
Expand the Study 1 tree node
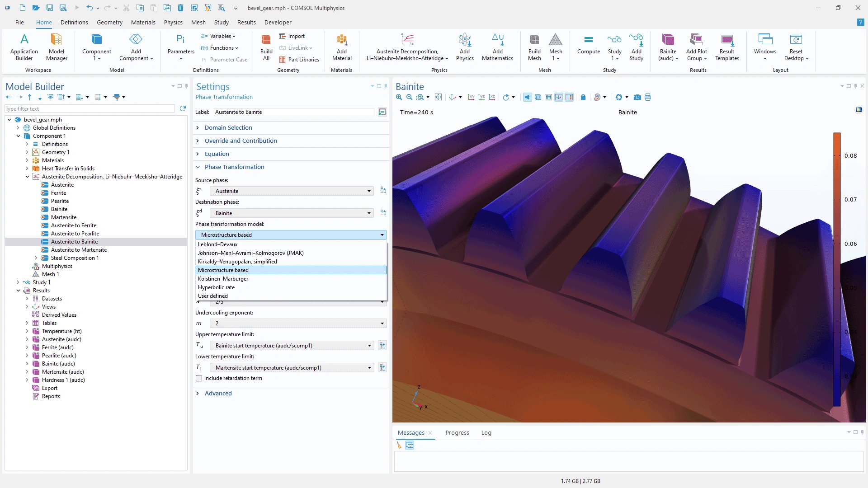point(18,282)
